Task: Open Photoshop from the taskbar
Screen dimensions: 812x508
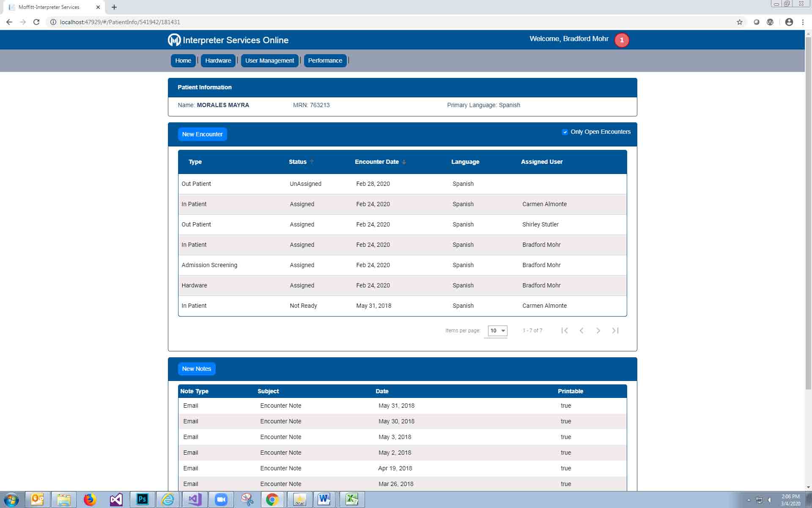Action: tap(142, 500)
